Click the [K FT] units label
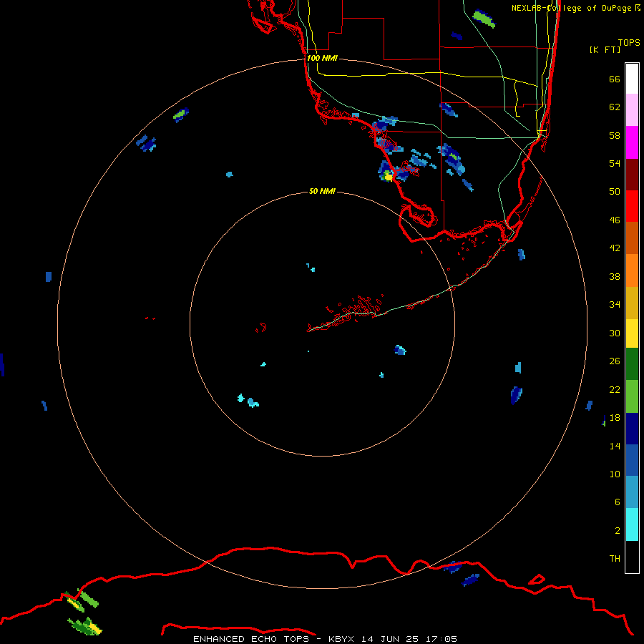644x644 pixels. pyautogui.click(x=605, y=49)
